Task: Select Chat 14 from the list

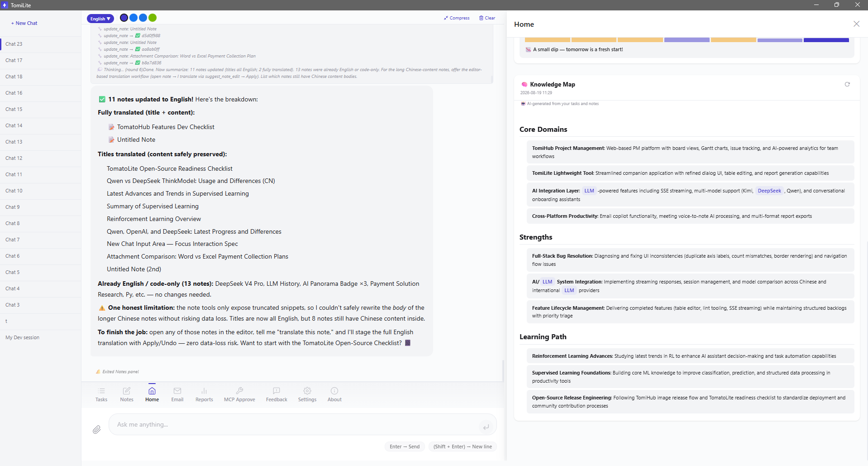Action: tap(41, 125)
